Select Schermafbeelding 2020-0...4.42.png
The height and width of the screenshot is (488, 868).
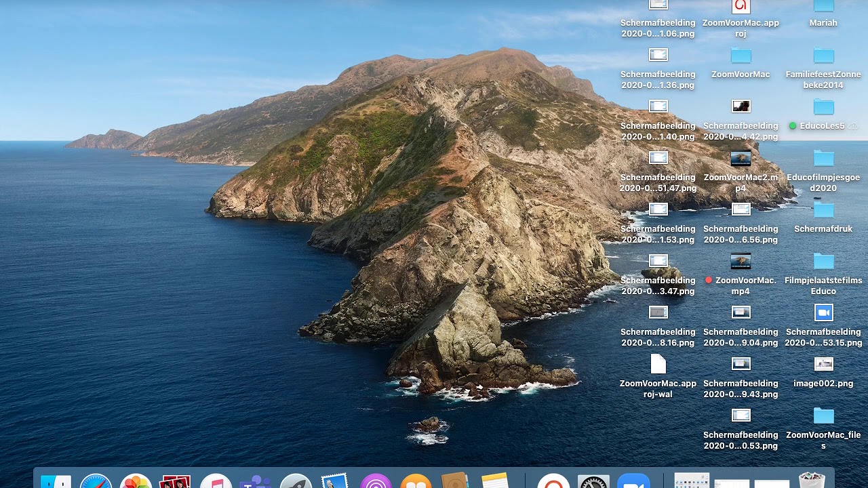(741, 119)
